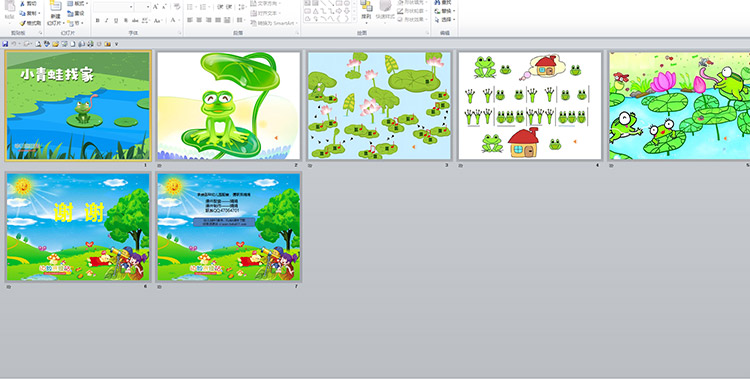
Task: Toggle bold formatting
Action: [98, 21]
